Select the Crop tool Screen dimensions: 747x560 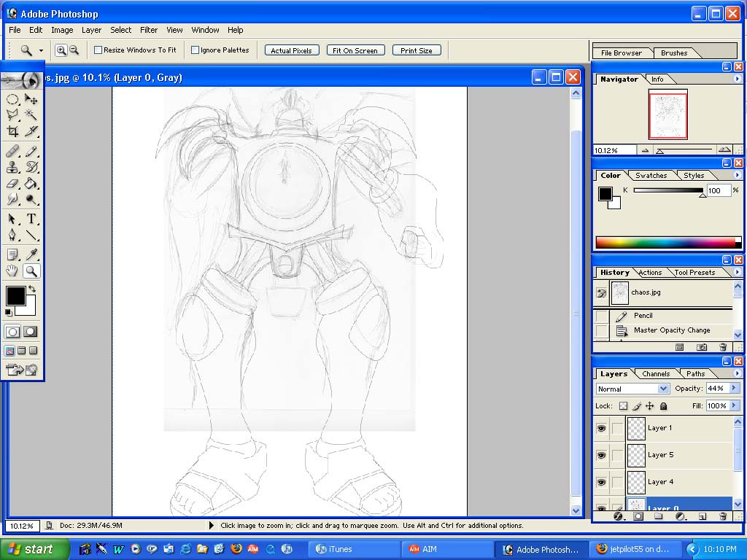point(12,131)
